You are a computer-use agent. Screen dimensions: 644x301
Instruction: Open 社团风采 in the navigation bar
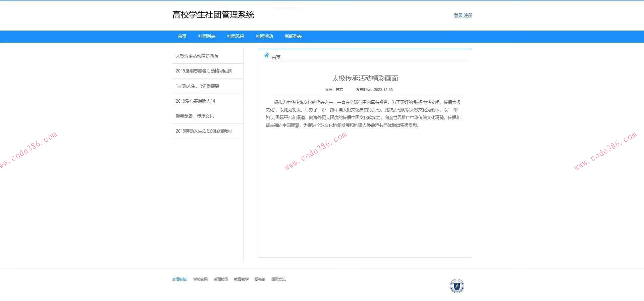235,36
